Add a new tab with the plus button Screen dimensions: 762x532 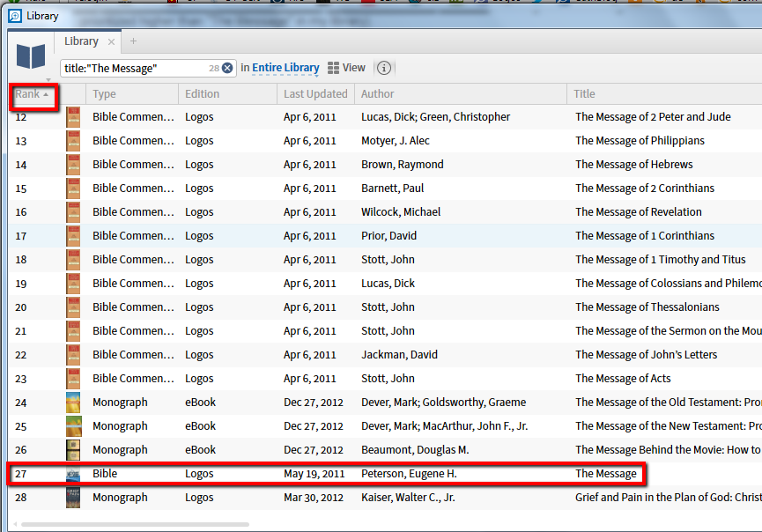pyautogui.click(x=133, y=41)
